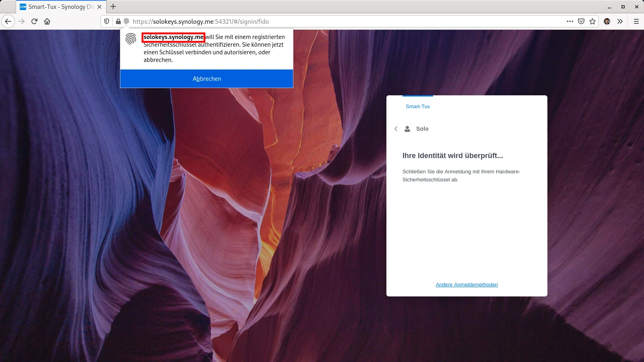Image resolution: width=644 pixels, height=362 pixels.
Task: Reload the current page
Action: 34,21
